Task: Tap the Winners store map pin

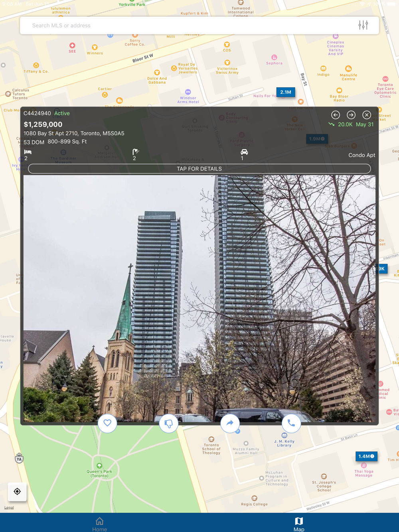Action: pos(95,47)
